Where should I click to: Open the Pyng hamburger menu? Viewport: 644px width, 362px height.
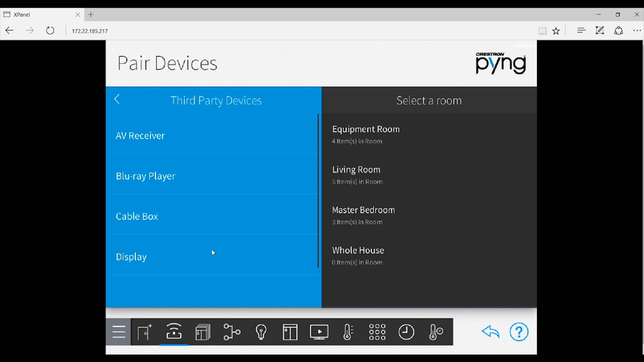click(x=119, y=332)
